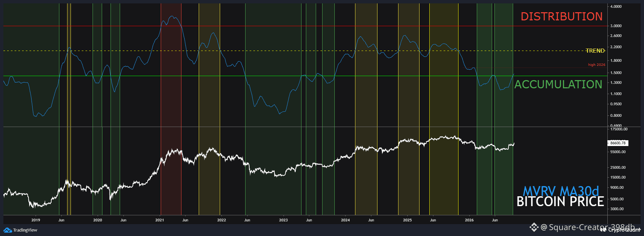Select the BITCOIN PRICE legend text

560,202
